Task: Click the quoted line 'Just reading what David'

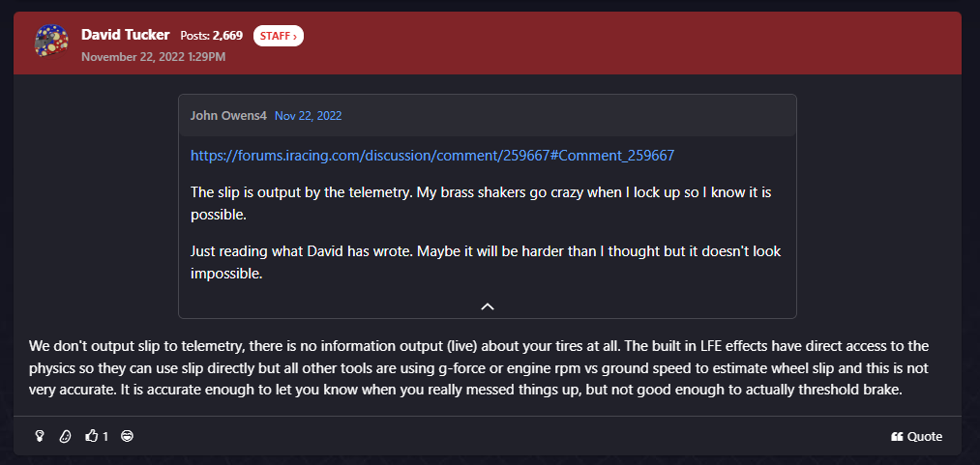Action: 486,262
